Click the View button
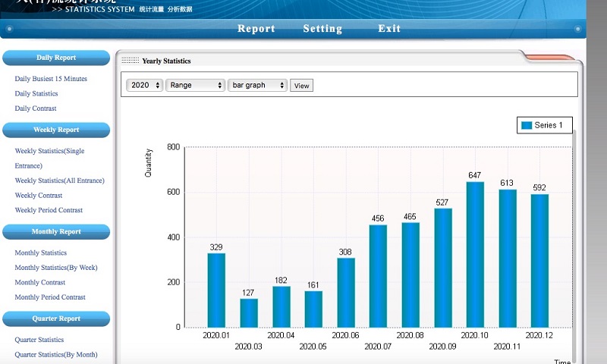The image size is (607, 364). (301, 86)
